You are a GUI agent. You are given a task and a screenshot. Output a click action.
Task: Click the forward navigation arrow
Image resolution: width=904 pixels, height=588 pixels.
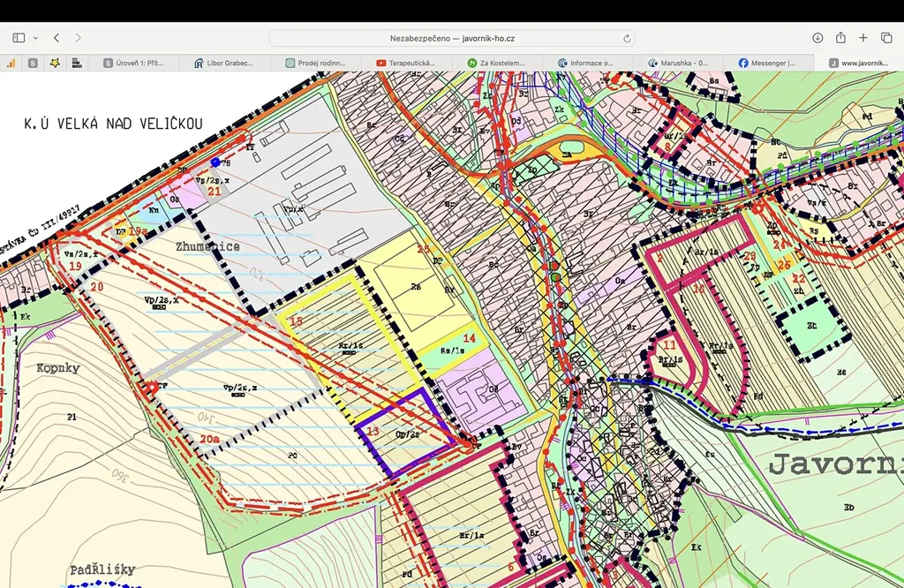tap(79, 38)
